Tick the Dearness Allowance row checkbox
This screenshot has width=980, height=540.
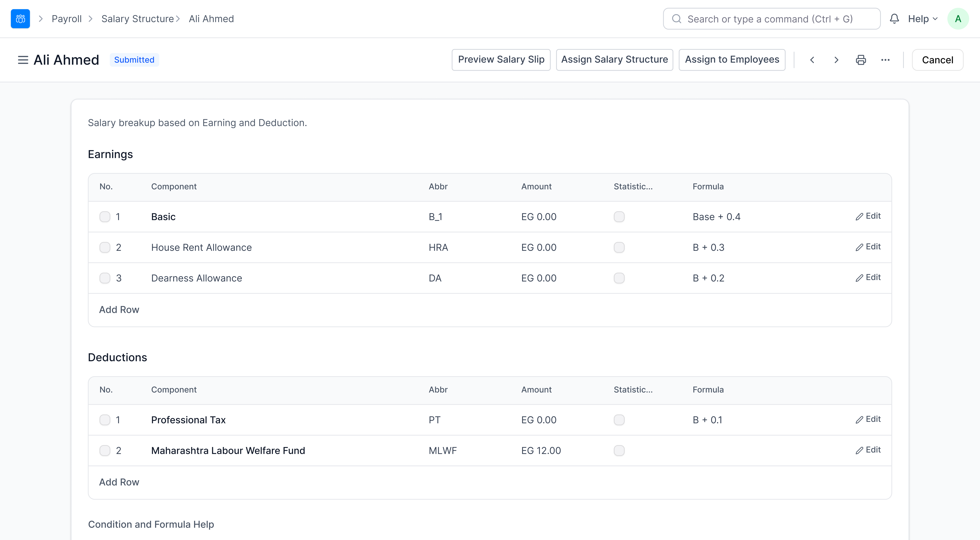(105, 278)
